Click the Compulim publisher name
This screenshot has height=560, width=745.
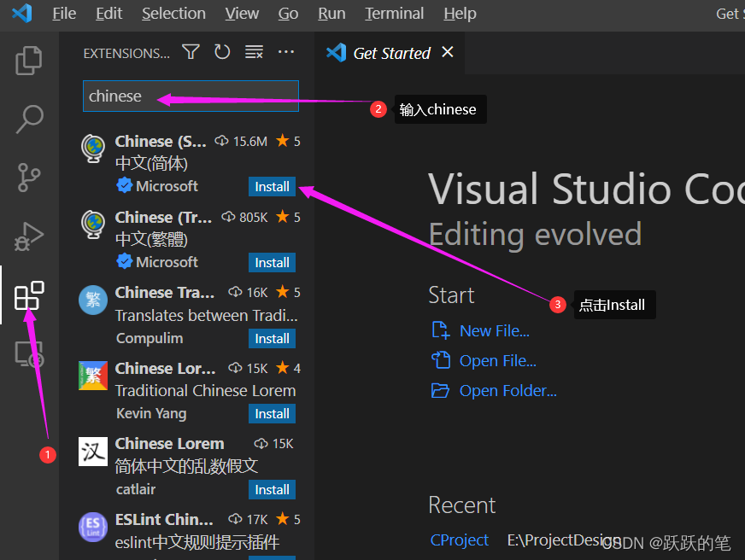[150, 338]
